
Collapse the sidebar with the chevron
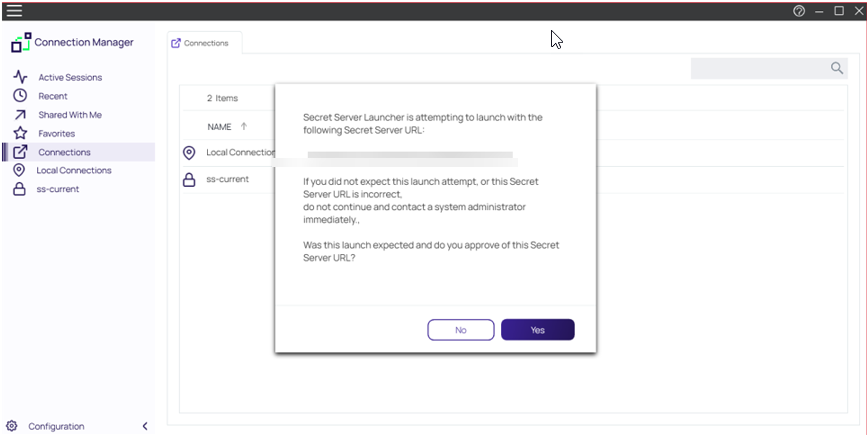click(x=145, y=426)
